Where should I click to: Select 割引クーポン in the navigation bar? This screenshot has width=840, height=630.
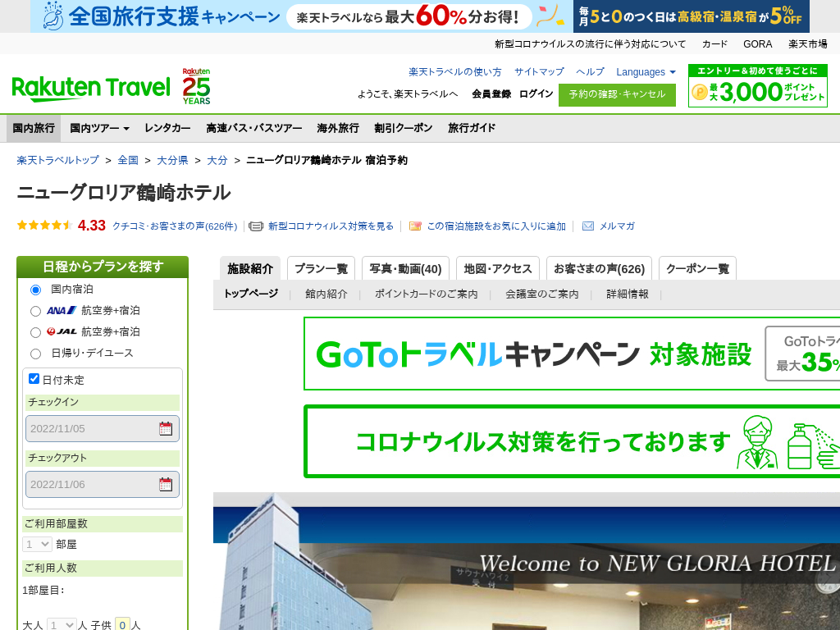click(404, 129)
